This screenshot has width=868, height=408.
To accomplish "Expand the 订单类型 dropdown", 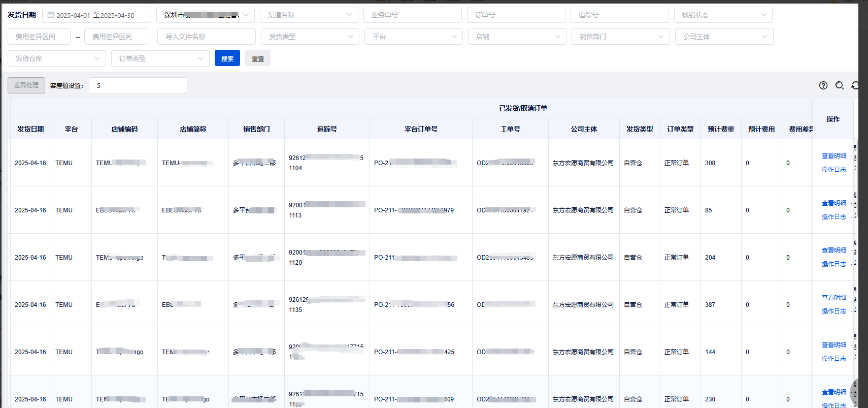I will tap(160, 58).
